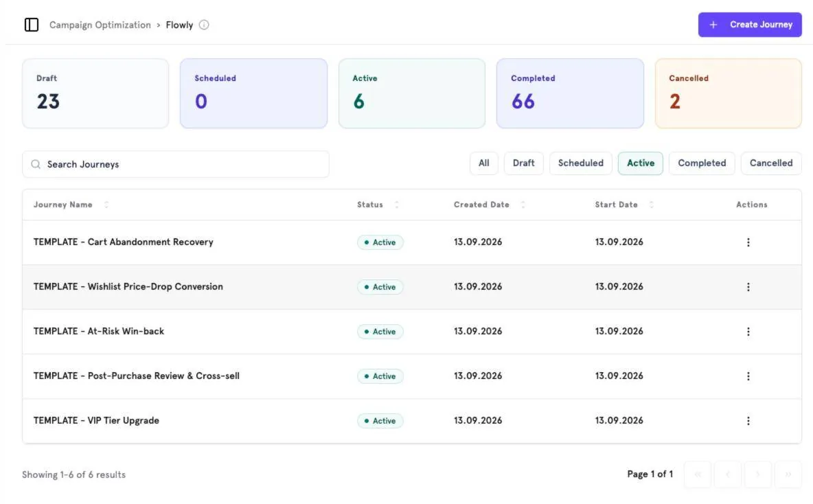This screenshot has height=504, width=813.
Task: Click Actions column header
Action: pos(751,205)
